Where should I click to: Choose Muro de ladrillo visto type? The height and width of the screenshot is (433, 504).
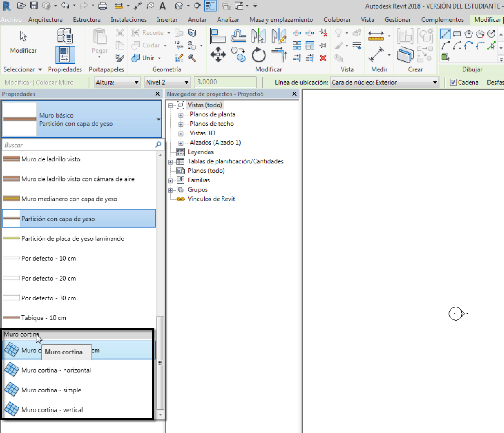click(x=79, y=159)
